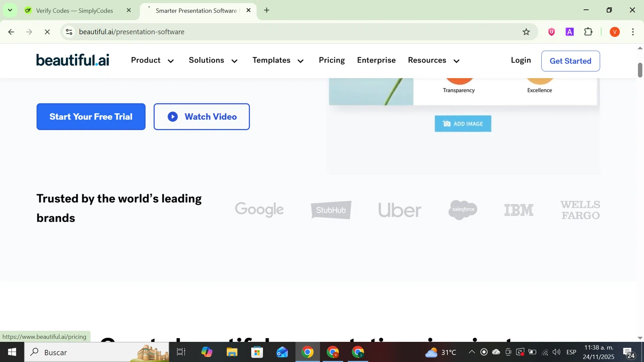Open the purple A extension icon

(570, 32)
